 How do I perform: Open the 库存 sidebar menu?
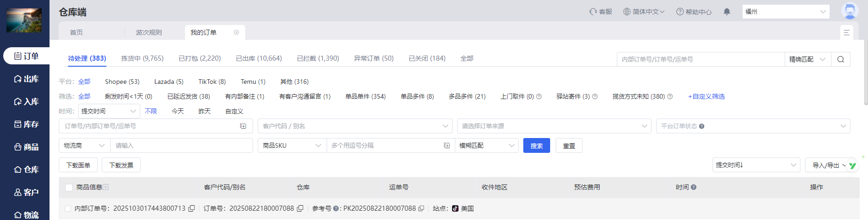[x=26, y=124]
